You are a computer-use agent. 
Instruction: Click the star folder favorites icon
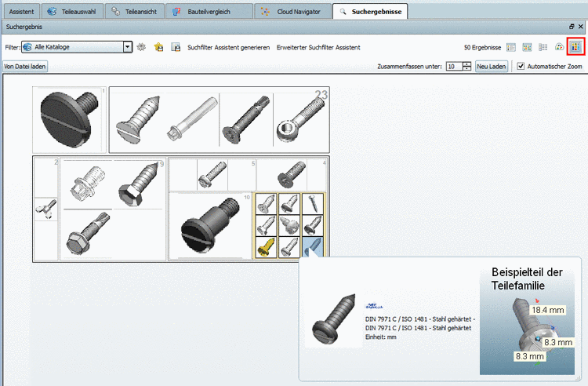click(158, 47)
